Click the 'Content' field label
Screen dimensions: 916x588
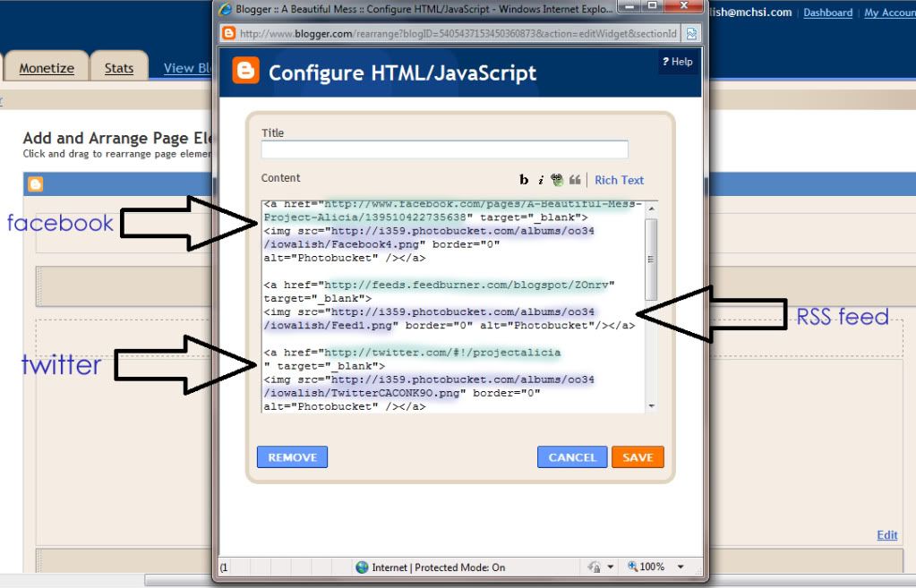click(x=280, y=178)
